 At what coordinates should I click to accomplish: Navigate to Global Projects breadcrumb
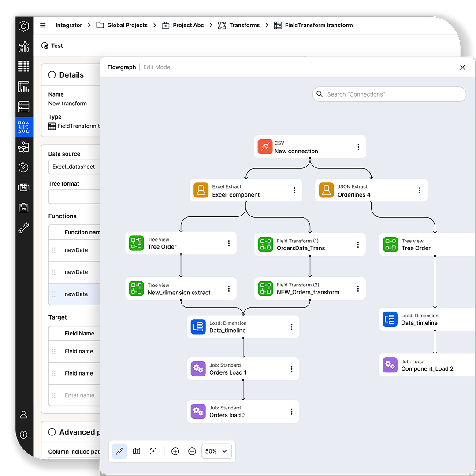(127, 25)
